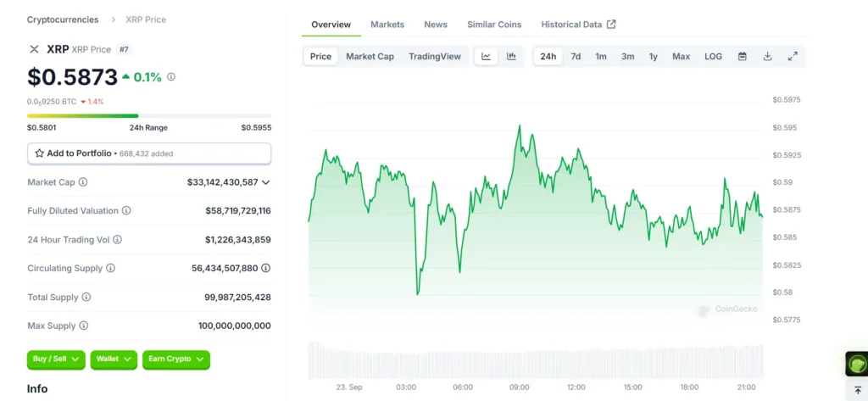Click the star icon in Add to Portfolio
Image resolution: width=868 pixels, height=401 pixels.
pos(39,153)
